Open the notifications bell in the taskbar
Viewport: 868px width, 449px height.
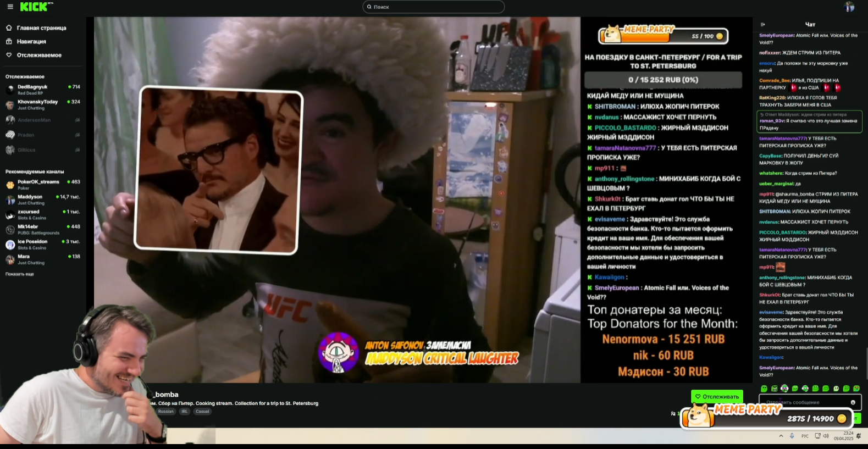coord(859,436)
